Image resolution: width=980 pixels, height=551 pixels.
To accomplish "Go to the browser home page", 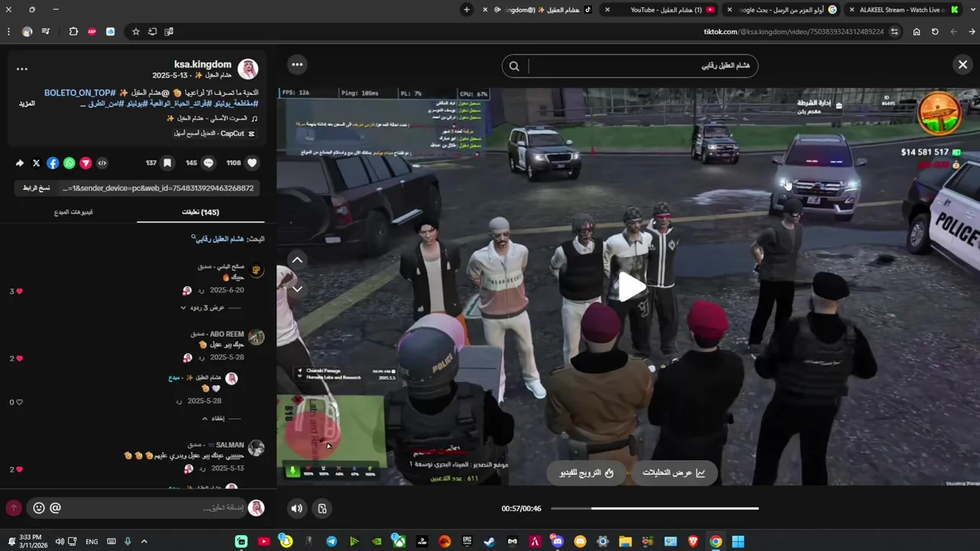I will (x=916, y=31).
